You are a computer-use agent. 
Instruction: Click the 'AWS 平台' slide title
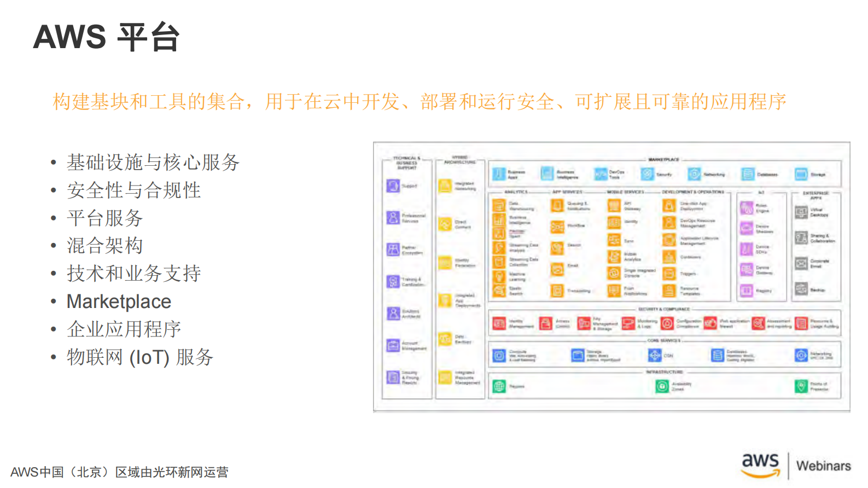(106, 37)
